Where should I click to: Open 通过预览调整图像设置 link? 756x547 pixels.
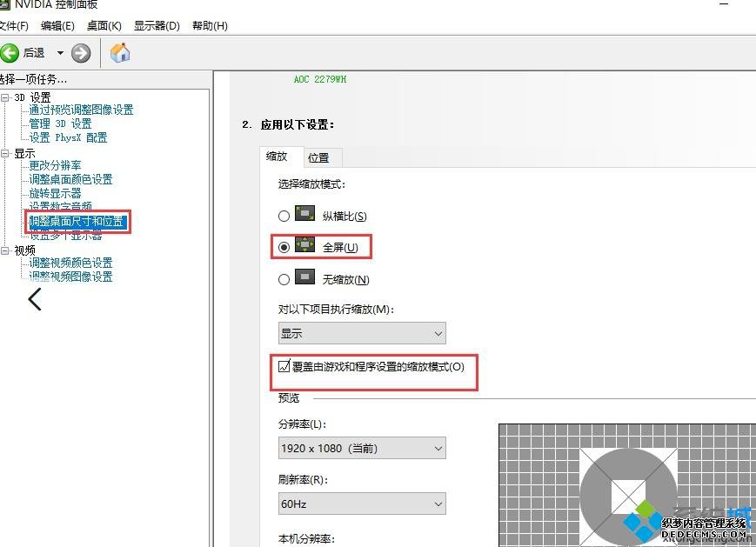click(x=81, y=110)
